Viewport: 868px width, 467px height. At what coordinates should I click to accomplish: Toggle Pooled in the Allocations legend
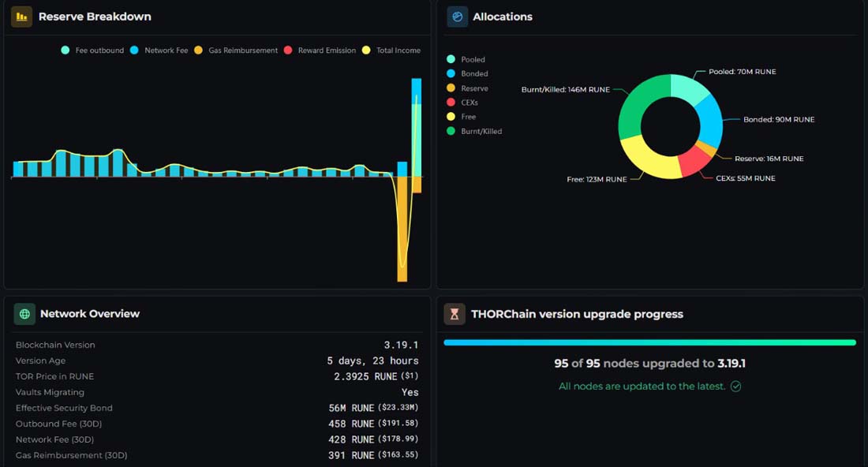pos(466,59)
